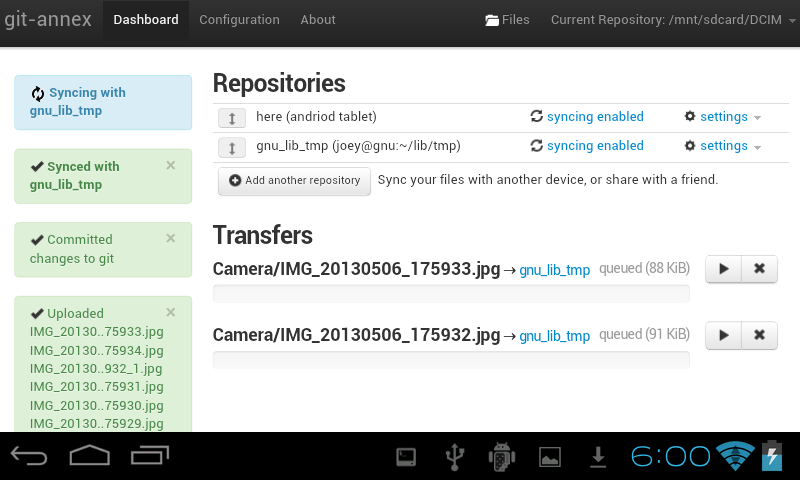
Task: Open the Files link in navbar
Action: coord(507,20)
